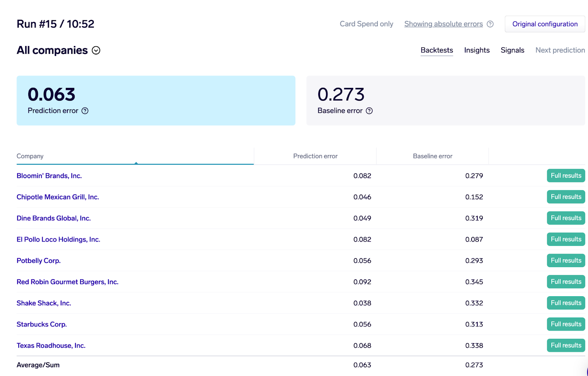Click El Pollo Loco baseline error 0.087
The width and height of the screenshot is (588, 376).
click(x=474, y=239)
